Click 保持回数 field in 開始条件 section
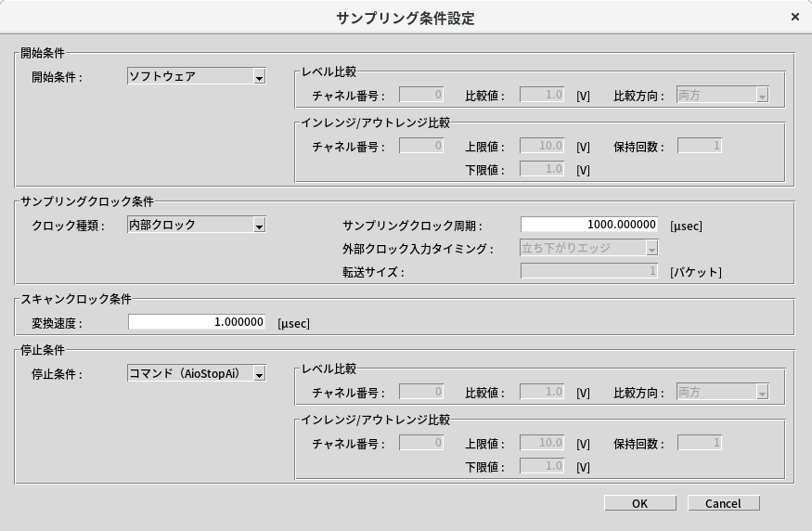The height and width of the screenshot is (531, 812). click(x=700, y=146)
